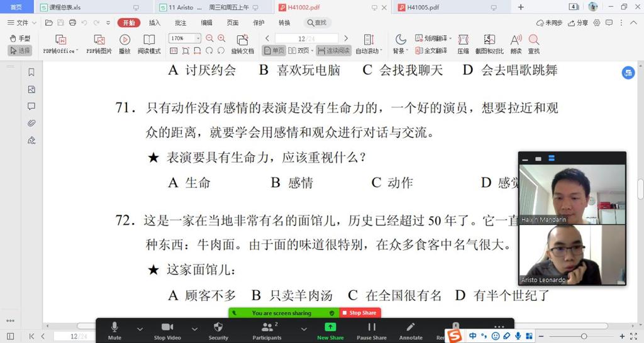Image resolution: width=644 pixels, height=343 pixels.
Task: Open word translation (划词翻译) dropdown
Action: point(433,38)
